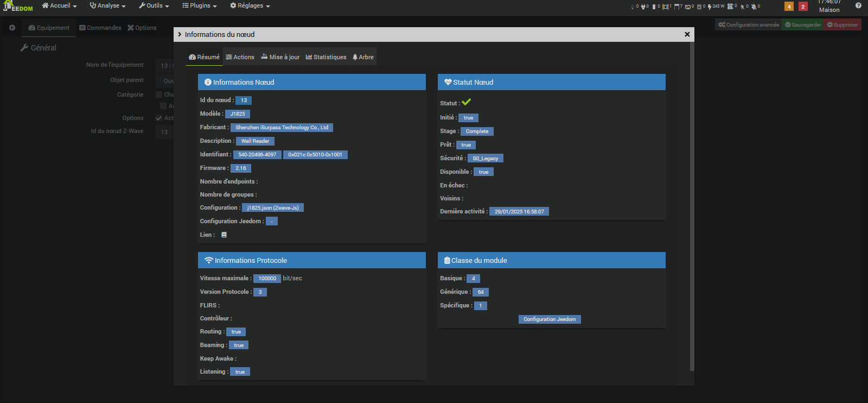
Task: Open the Réglages dropdown menu
Action: [x=250, y=6]
